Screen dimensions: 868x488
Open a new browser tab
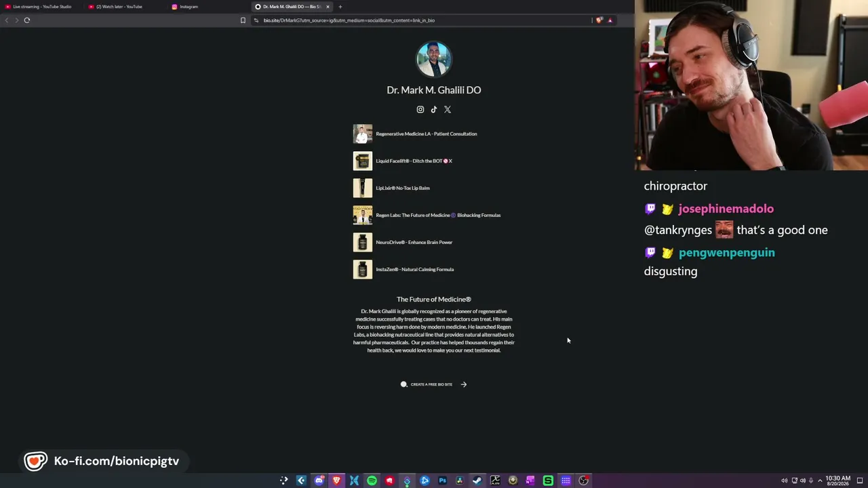(340, 7)
